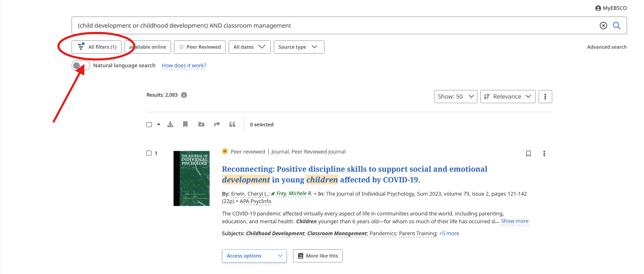Enable the Natural language search toggle
This screenshot has height=274, width=644.
point(81,66)
